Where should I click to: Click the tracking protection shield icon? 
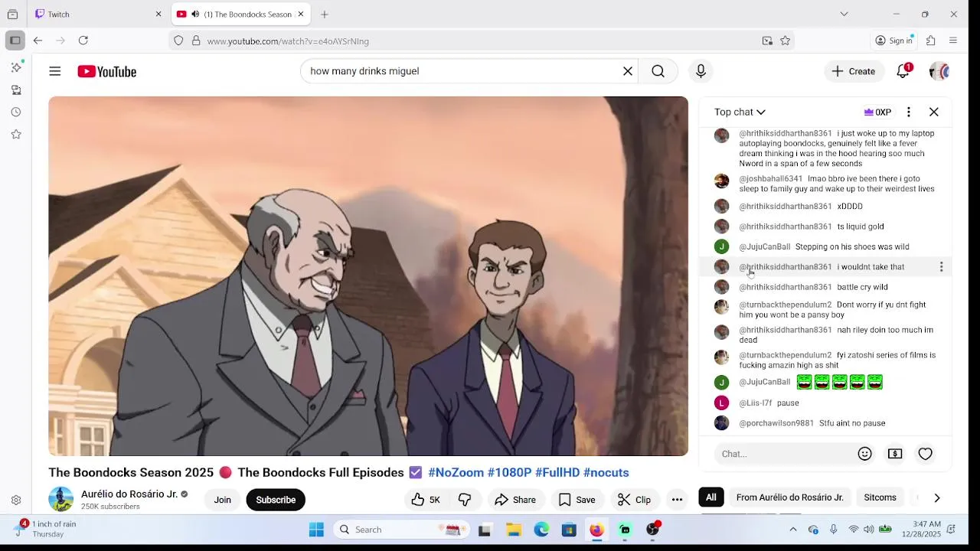tap(178, 41)
